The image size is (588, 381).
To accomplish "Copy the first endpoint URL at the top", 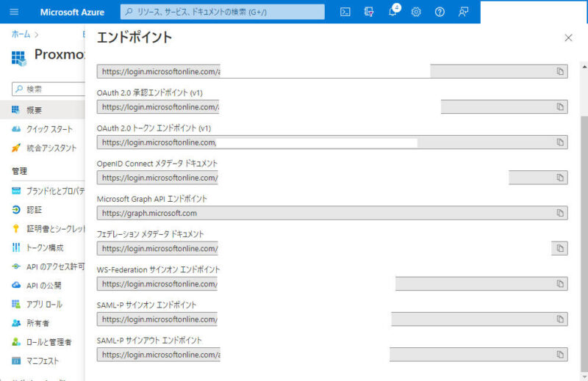I will [560, 71].
